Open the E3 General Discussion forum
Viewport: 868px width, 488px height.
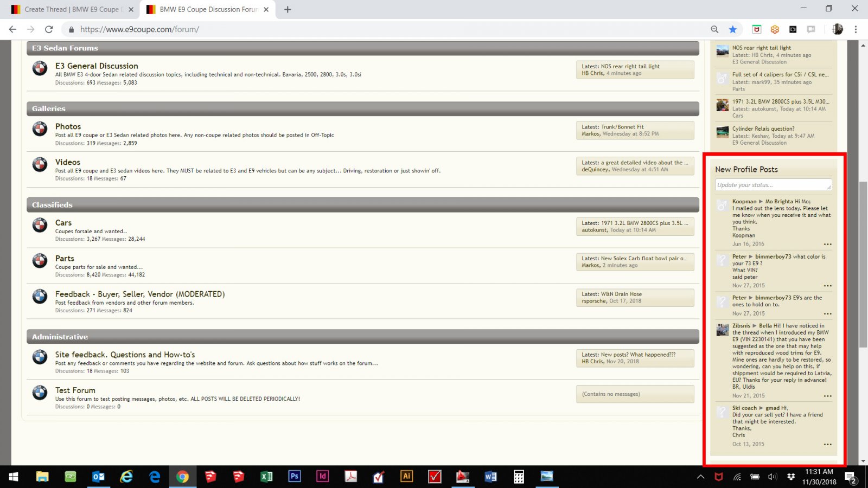[x=97, y=66]
